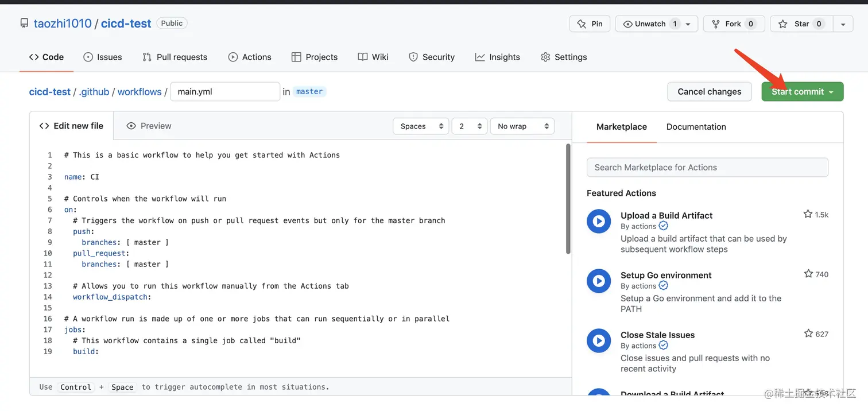The width and height of the screenshot is (868, 411).
Task: Open the Spaces indent mode dropdown
Action: pos(421,126)
